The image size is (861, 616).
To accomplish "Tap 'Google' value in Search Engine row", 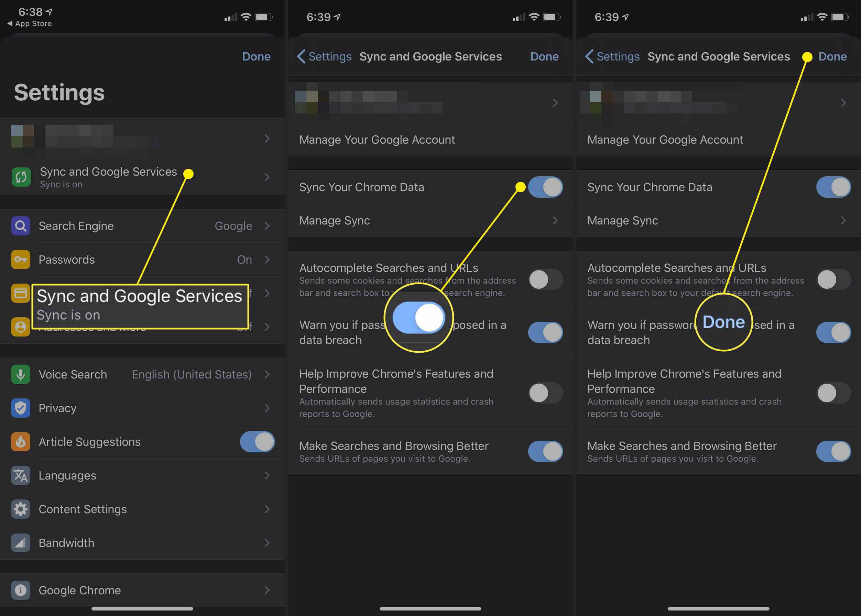I will [x=233, y=226].
